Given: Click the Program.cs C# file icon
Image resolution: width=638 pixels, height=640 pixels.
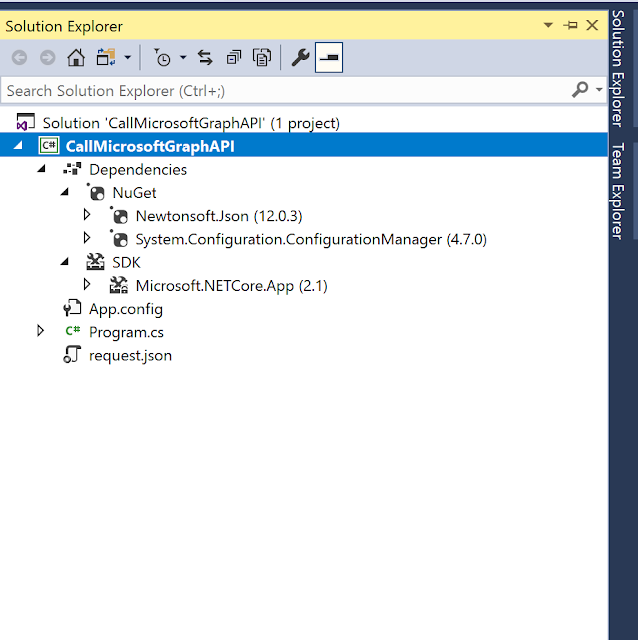Looking at the screenshot, I should (73, 331).
